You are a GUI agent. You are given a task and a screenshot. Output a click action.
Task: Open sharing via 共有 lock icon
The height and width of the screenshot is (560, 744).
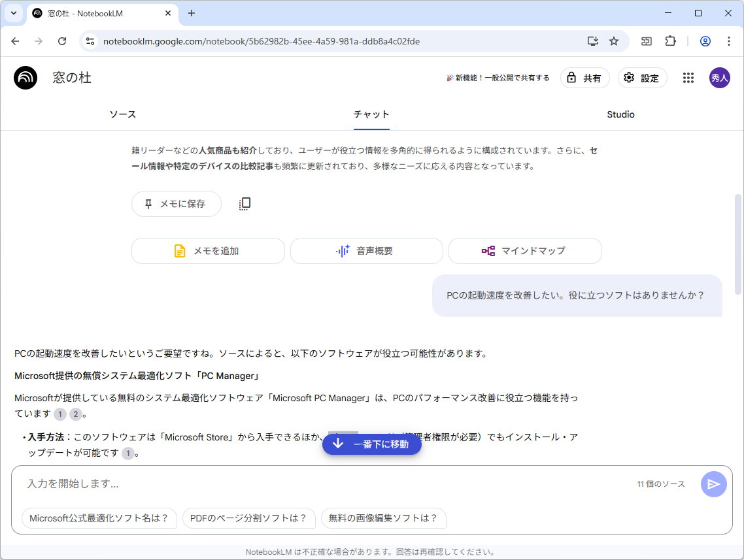pyautogui.click(x=584, y=78)
